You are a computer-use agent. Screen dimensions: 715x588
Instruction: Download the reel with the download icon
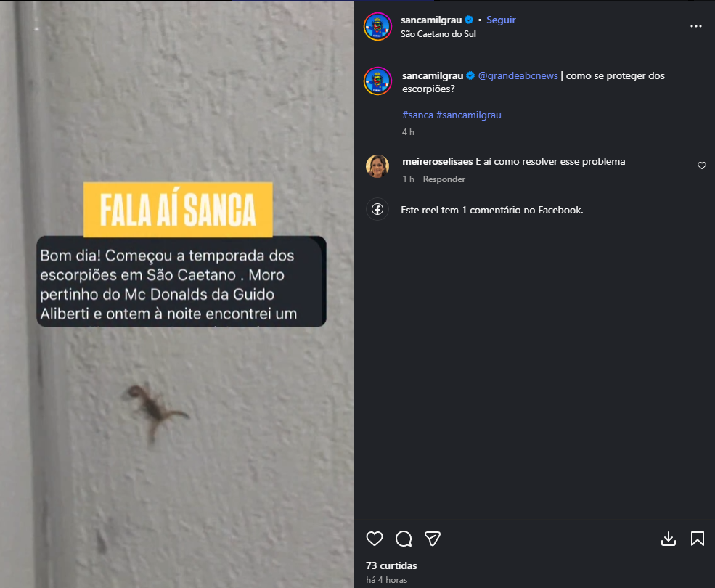click(669, 539)
